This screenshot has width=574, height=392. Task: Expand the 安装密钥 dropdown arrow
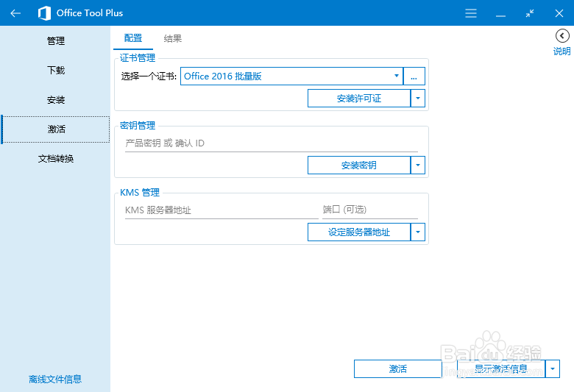(418, 165)
